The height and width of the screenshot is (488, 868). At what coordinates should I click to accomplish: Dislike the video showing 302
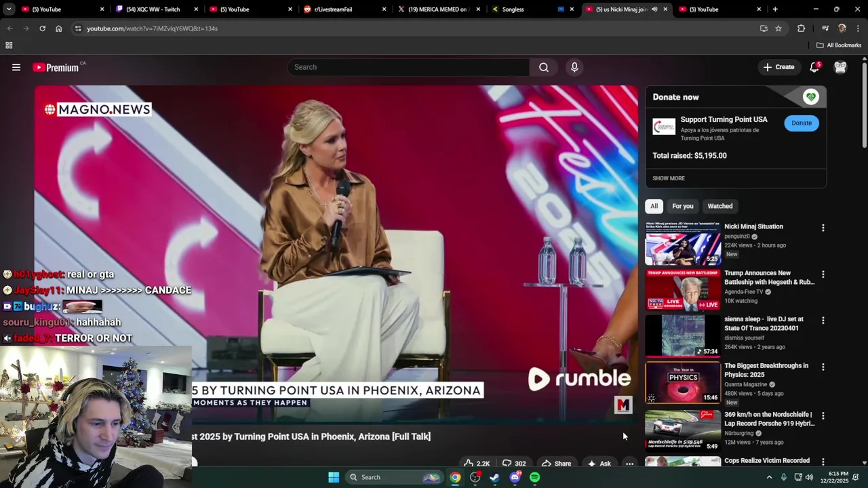(x=514, y=464)
